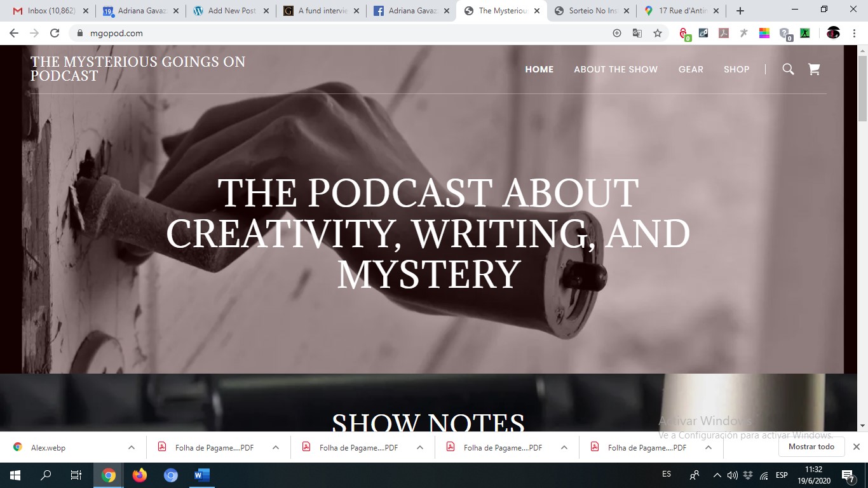Image resolution: width=868 pixels, height=488 pixels.
Task: Open the Windows notification center icon
Action: tap(847, 475)
